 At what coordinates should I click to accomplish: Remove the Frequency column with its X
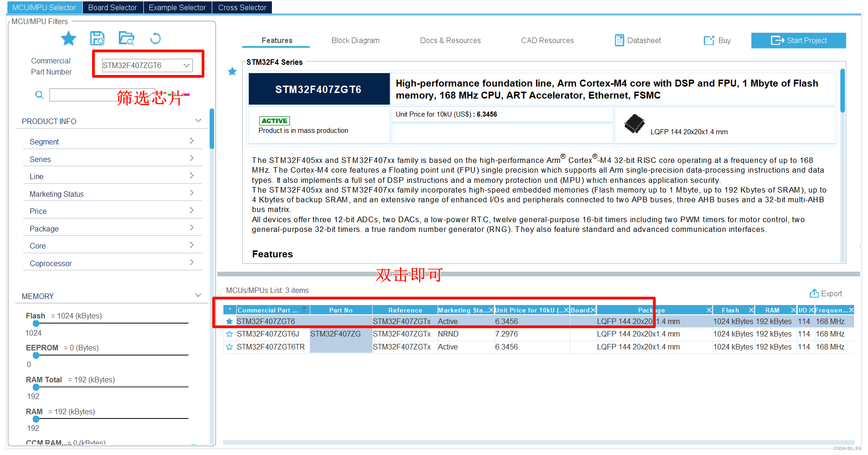click(x=851, y=310)
